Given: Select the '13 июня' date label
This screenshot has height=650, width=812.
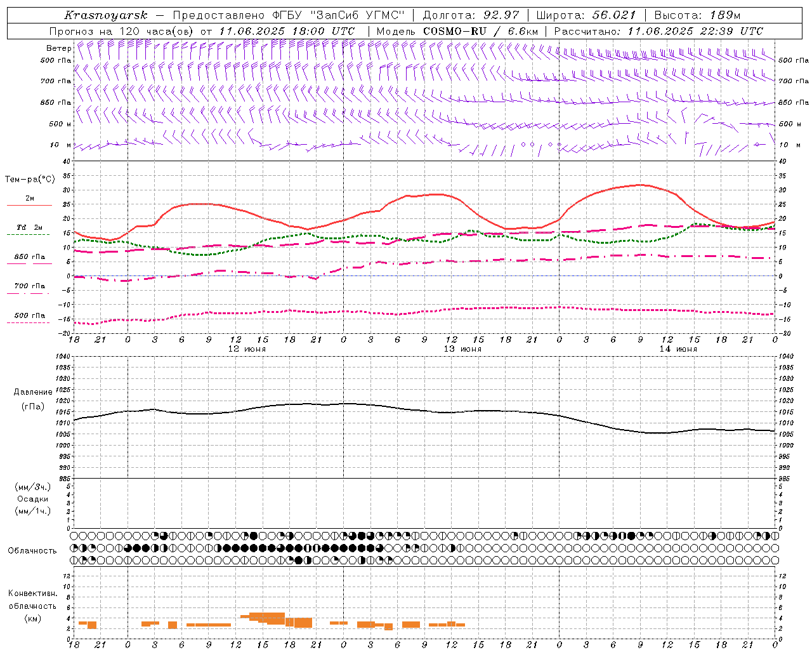Looking at the screenshot, I should click(462, 349).
